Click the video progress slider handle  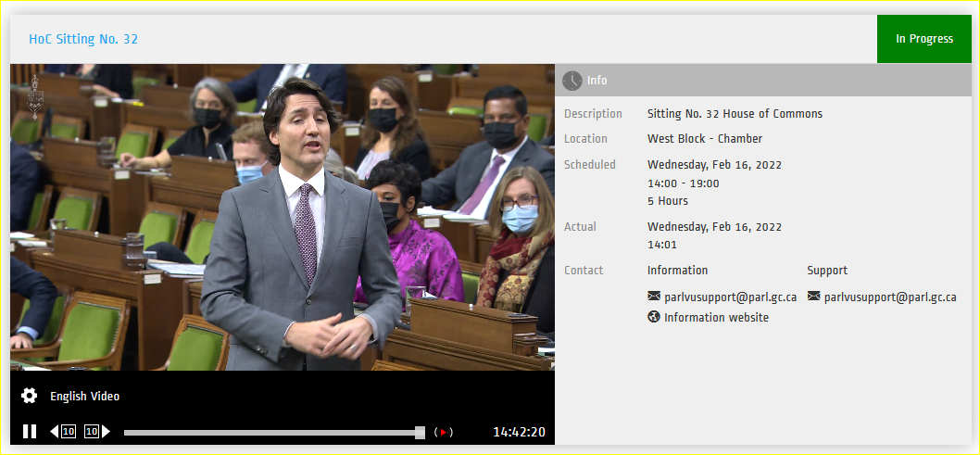[420, 432]
